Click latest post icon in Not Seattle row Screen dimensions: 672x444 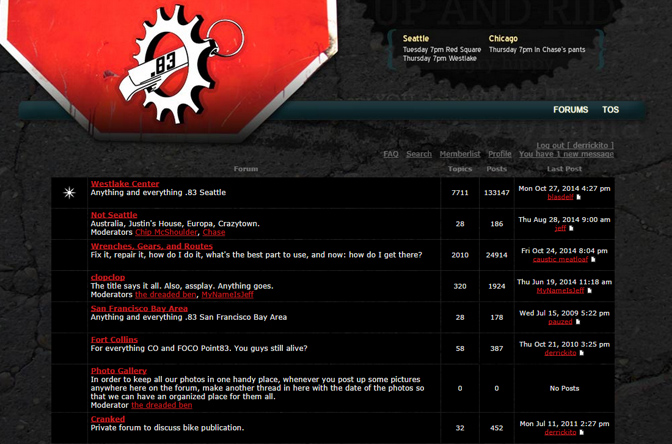pyautogui.click(x=571, y=229)
